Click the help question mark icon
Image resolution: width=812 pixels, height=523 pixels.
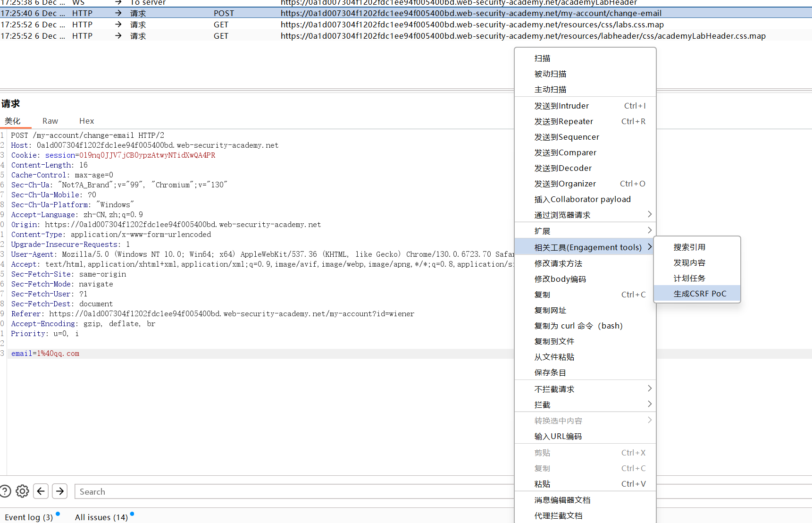[x=5, y=491]
